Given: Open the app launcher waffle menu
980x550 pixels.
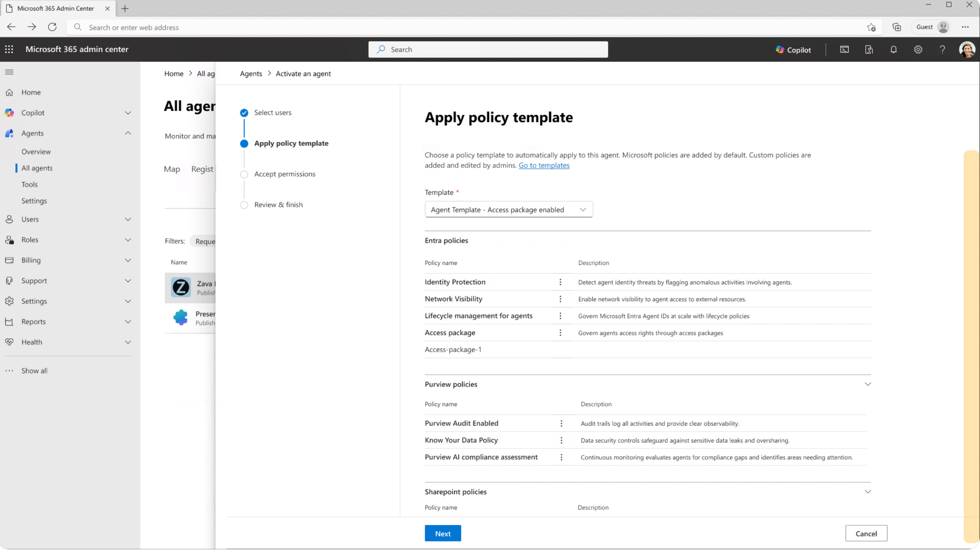Looking at the screenshot, I should click(x=9, y=49).
